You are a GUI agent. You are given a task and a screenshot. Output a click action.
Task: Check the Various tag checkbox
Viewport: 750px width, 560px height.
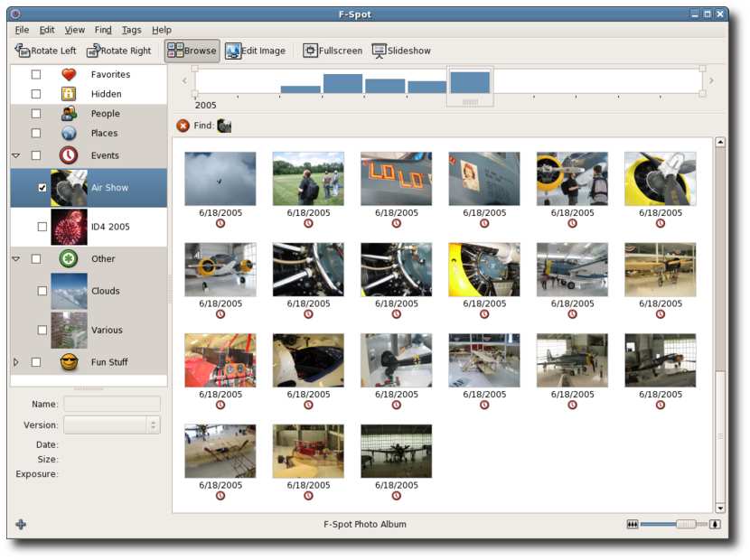[x=42, y=330]
